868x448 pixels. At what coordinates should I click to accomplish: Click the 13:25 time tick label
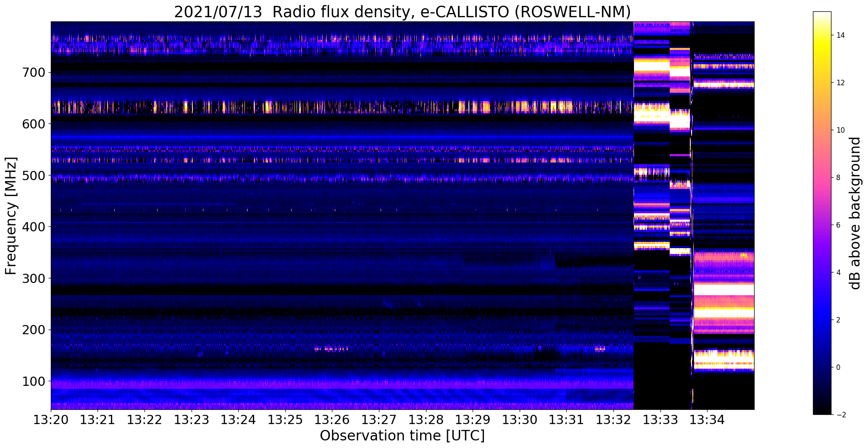285,419
